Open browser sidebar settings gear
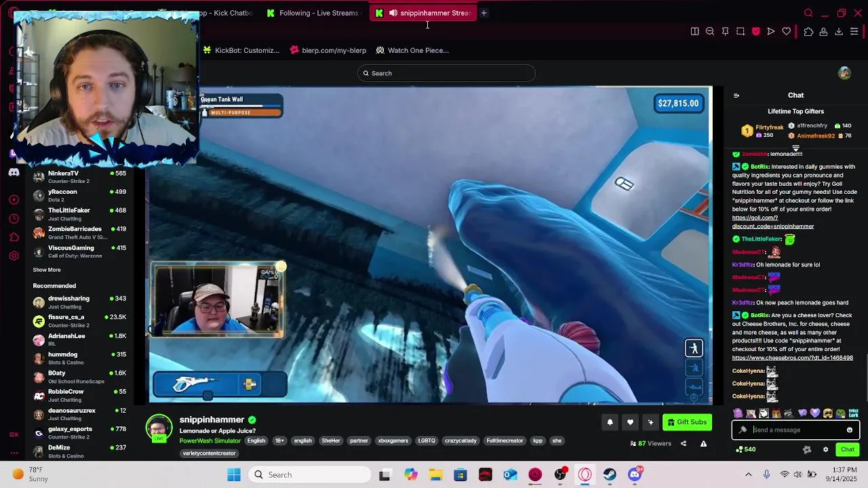 tap(14, 256)
